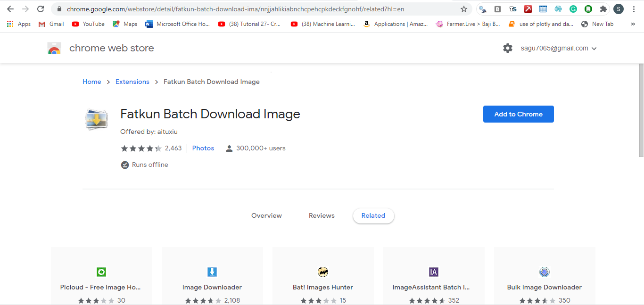This screenshot has width=644, height=305.
Task: Go back to the previous page
Action: 10,9
